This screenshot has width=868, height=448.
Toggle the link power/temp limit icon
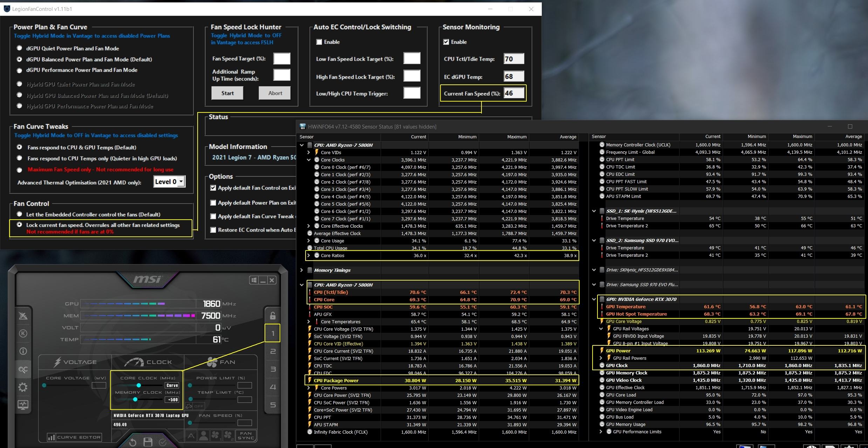(x=189, y=406)
